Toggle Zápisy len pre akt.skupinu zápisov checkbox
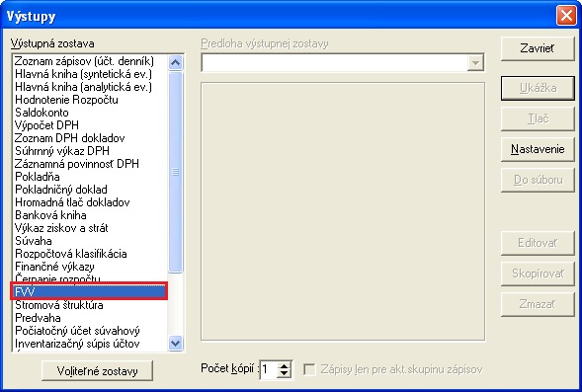 [309, 369]
